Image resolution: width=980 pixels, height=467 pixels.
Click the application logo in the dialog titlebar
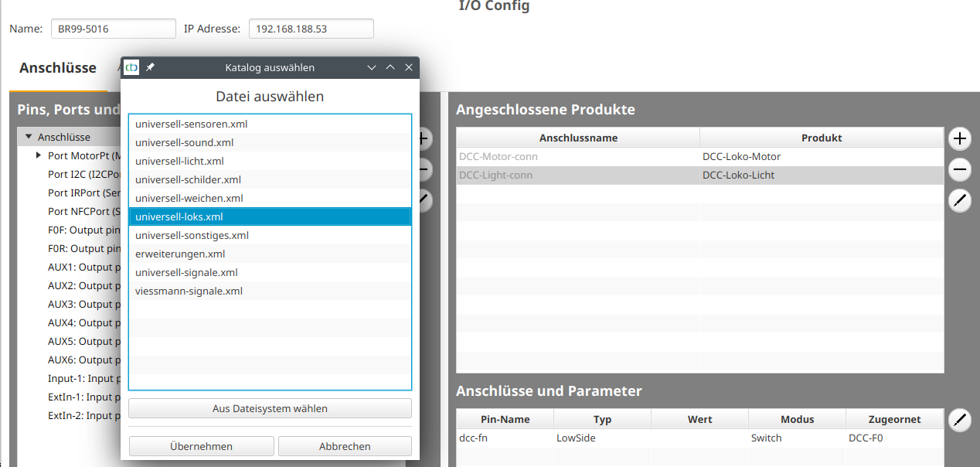[x=131, y=67]
